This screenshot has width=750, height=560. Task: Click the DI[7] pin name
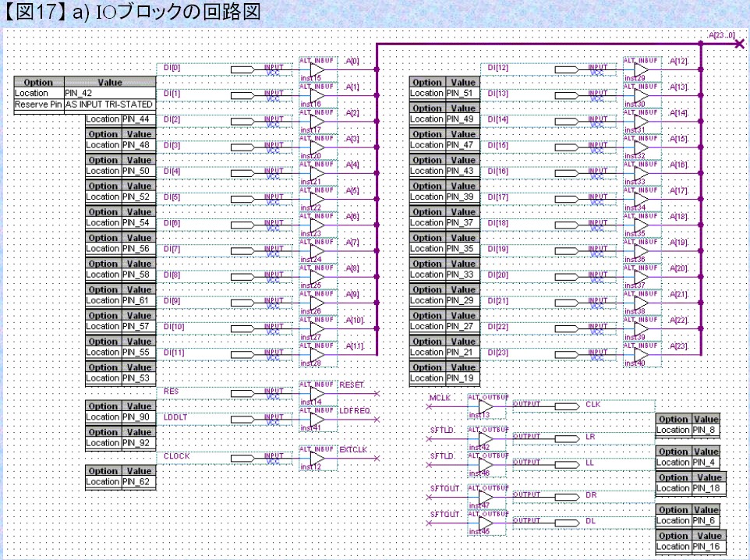click(172, 249)
